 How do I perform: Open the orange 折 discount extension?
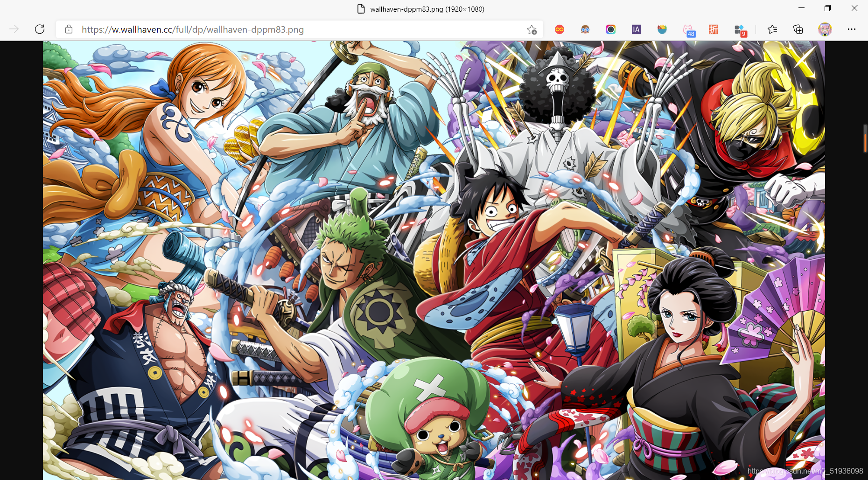[x=714, y=29]
